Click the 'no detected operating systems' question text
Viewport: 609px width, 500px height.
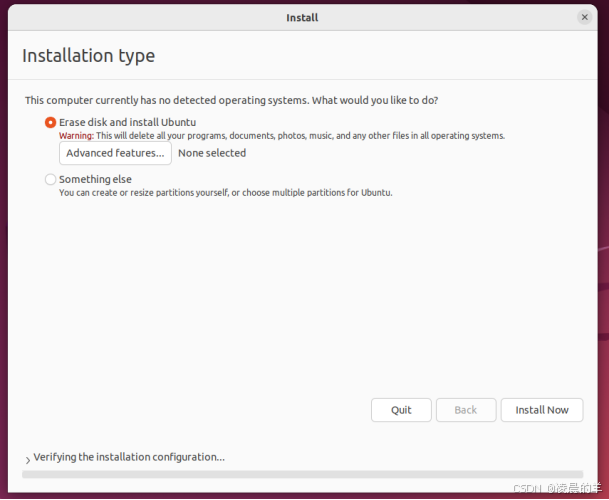coord(231,100)
